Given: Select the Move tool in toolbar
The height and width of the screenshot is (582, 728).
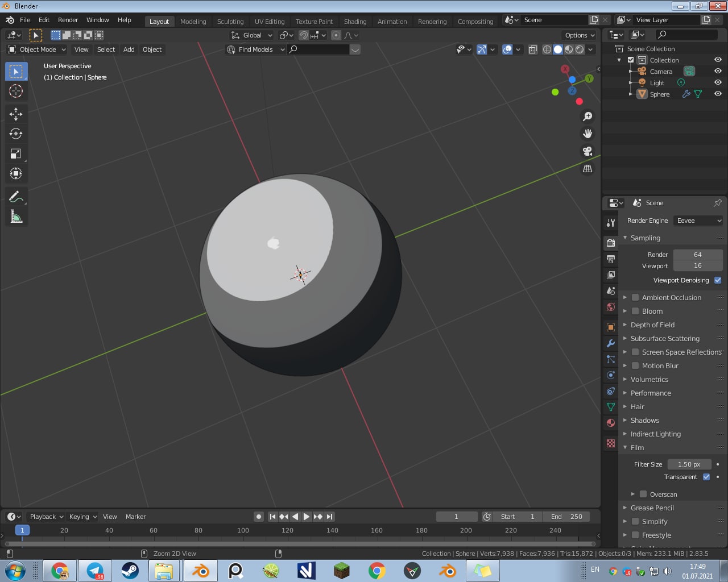Looking at the screenshot, I should click(16, 114).
